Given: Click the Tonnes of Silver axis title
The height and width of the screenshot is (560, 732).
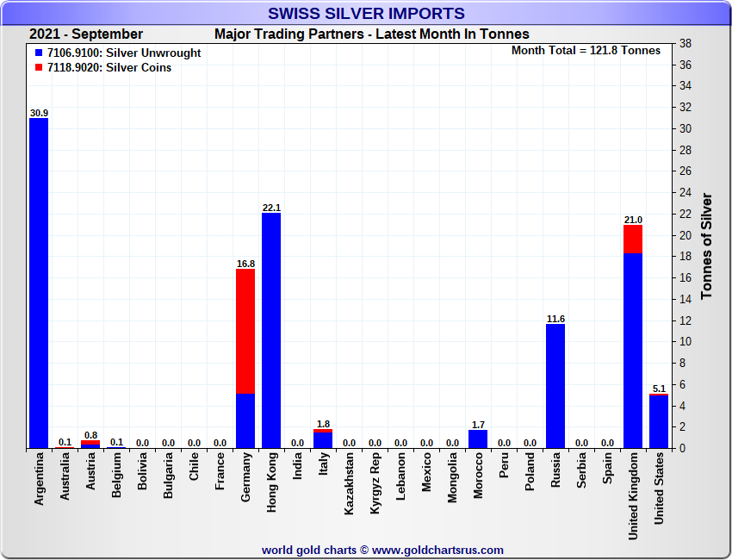Looking at the screenshot, I should [707, 246].
